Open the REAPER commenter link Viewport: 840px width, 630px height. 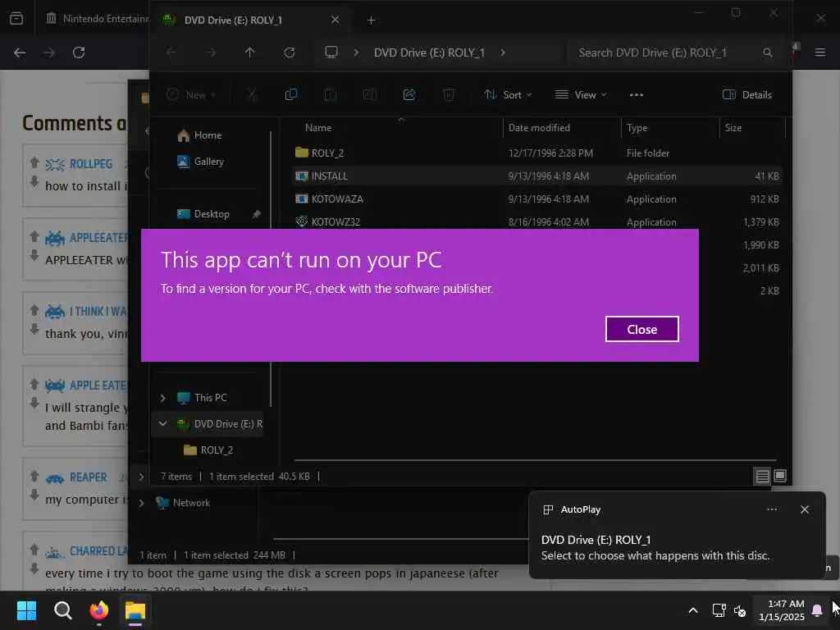89,477
